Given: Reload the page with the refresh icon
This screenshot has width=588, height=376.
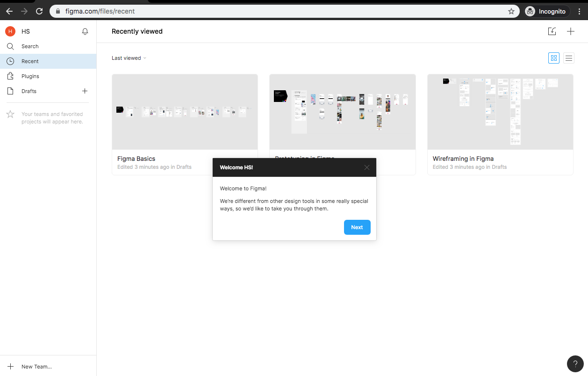Looking at the screenshot, I should (x=39, y=11).
